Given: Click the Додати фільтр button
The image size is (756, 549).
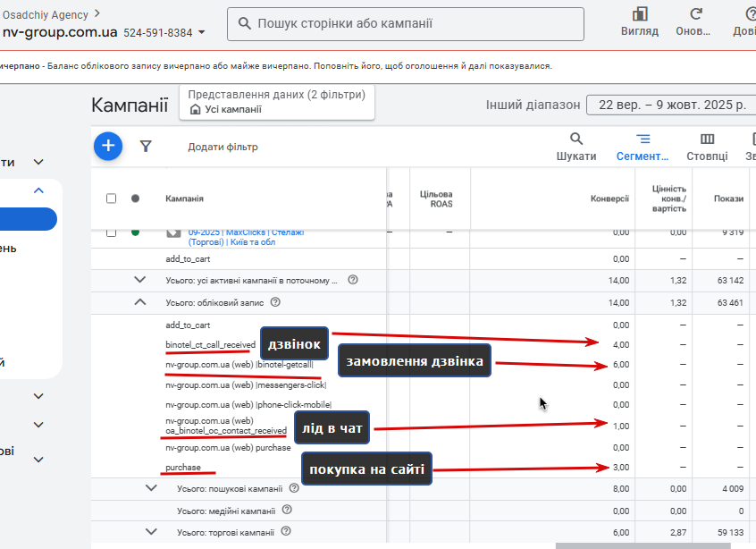Looking at the screenshot, I should click(223, 147).
